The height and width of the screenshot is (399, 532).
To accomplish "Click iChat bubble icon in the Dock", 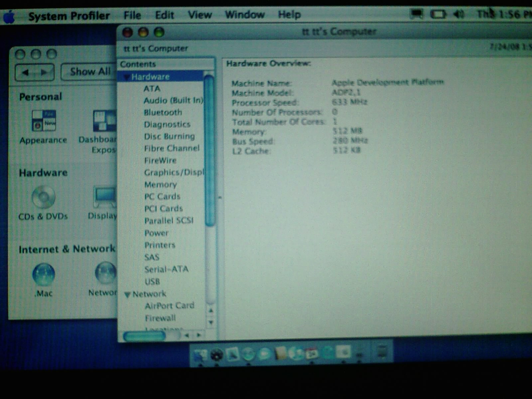I will [x=264, y=354].
